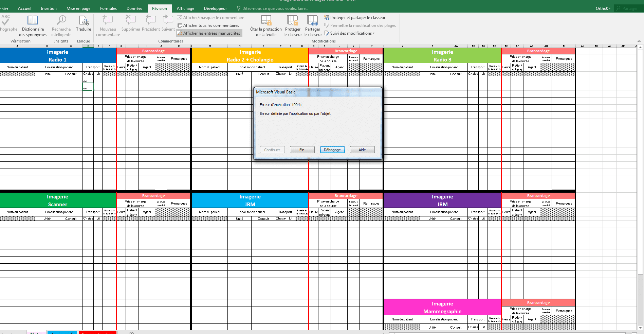Launch Recherche intelligente smart lookup
644x334 pixels.
tap(61, 26)
